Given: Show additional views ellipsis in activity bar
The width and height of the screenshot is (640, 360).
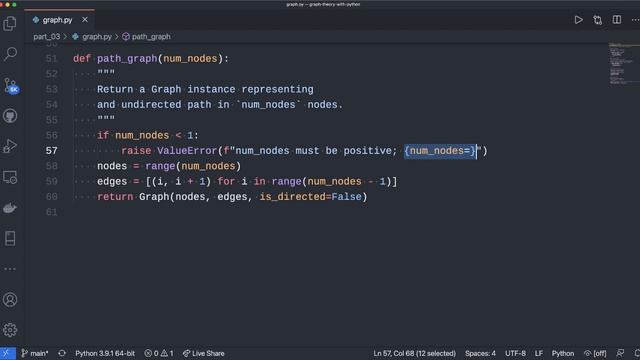Looking at the screenshot, I should (x=10, y=269).
